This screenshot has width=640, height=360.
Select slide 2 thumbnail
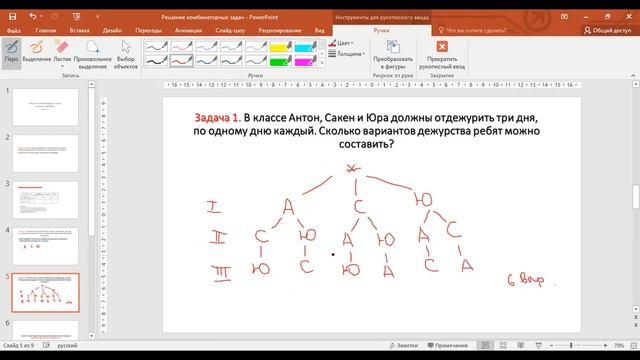point(45,153)
